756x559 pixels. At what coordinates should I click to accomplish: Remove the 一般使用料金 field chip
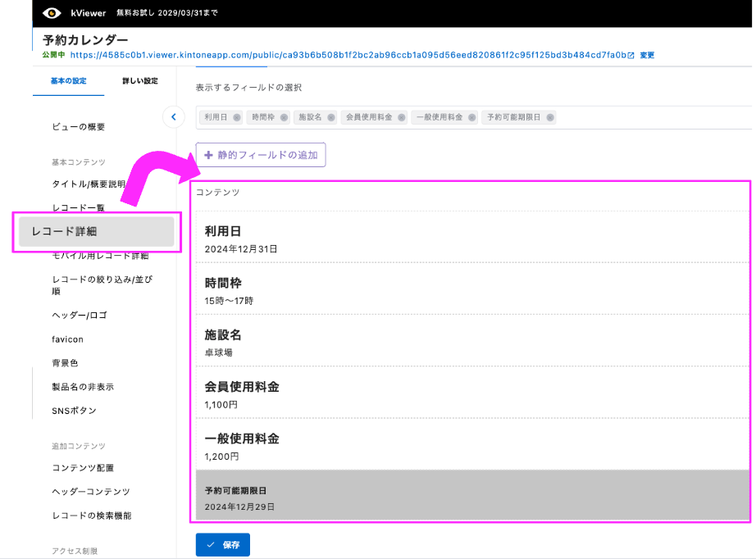[x=472, y=117]
